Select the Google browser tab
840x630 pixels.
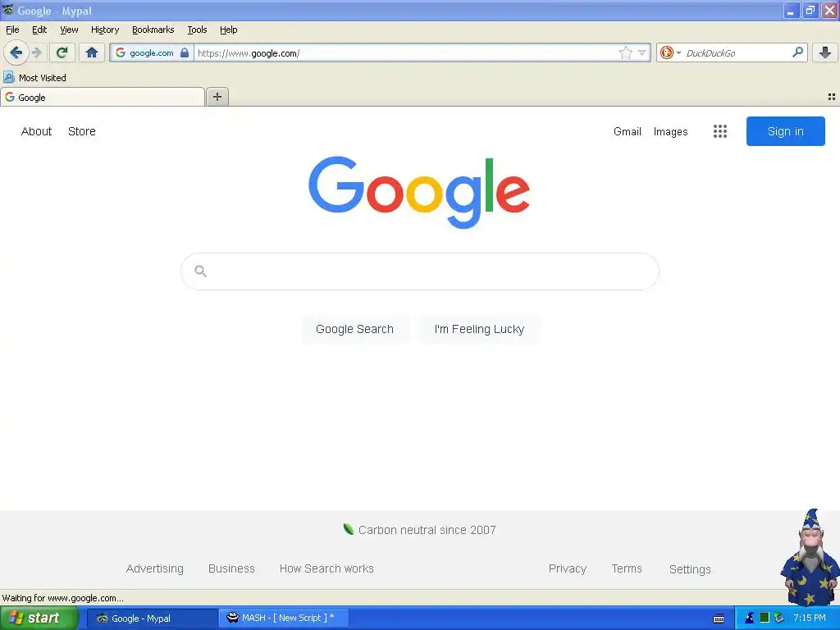103,97
